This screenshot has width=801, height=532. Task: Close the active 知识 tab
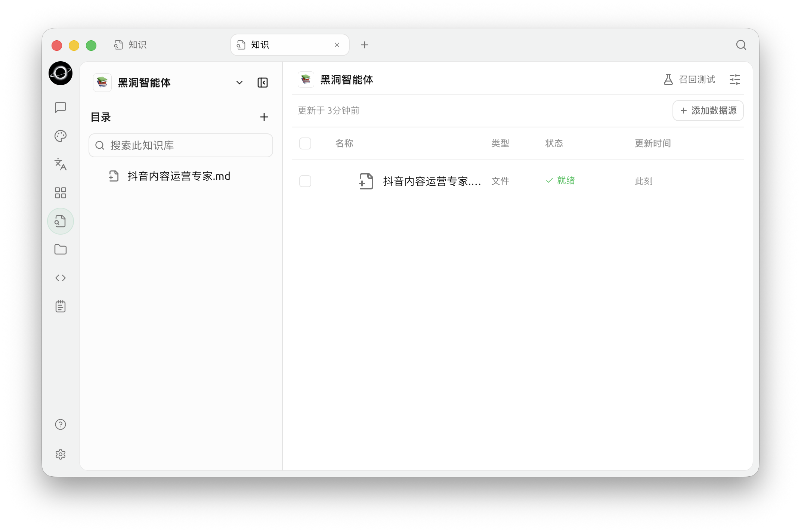pyautogui.click(x=337, y=45)
